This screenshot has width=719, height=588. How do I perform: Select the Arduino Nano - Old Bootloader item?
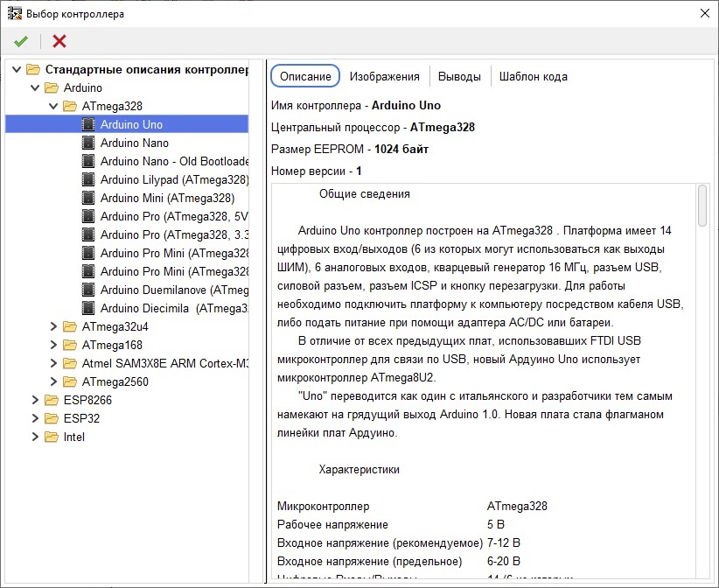[174, 161]
